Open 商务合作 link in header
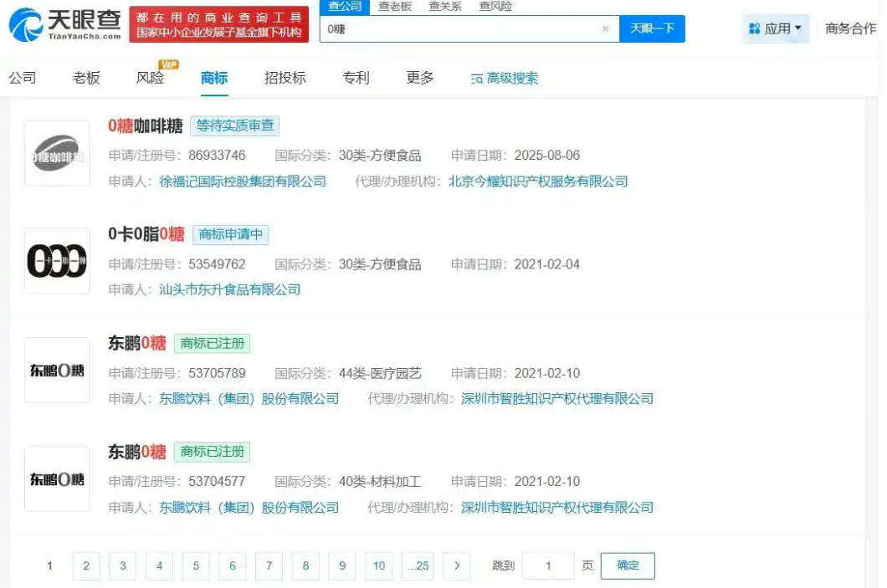The width and height of the screenshot is (887, 588). click(x=850, y=28)
